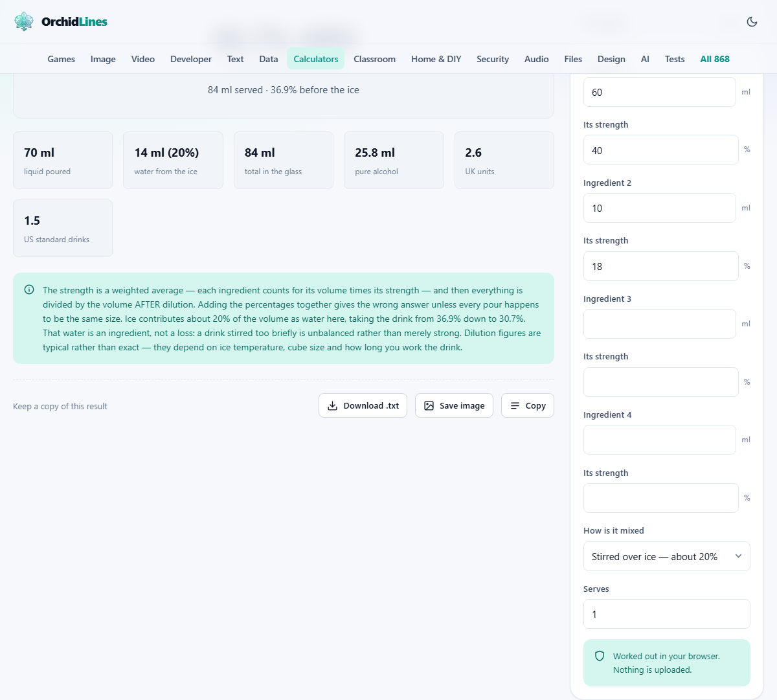Toggle dark mode moon icon
The height and width of the screenshot is (700, 777).
pyautogui.click(x=752, y=21)
